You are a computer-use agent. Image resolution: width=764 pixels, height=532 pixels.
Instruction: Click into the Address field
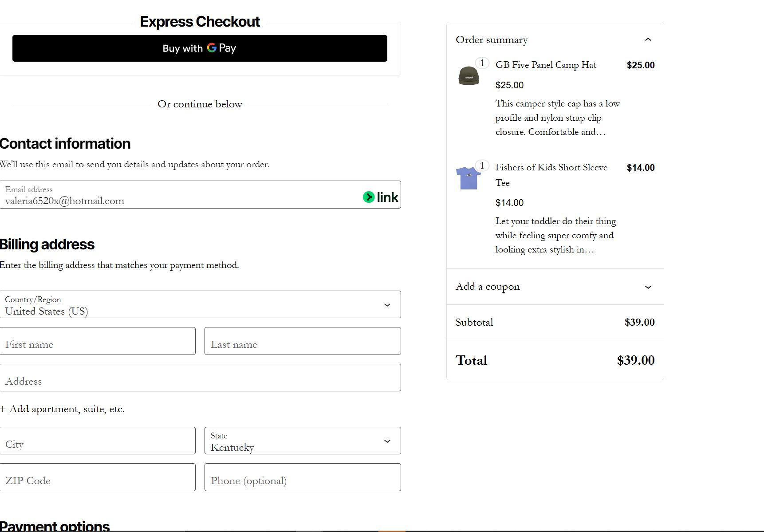coord(200,378)
